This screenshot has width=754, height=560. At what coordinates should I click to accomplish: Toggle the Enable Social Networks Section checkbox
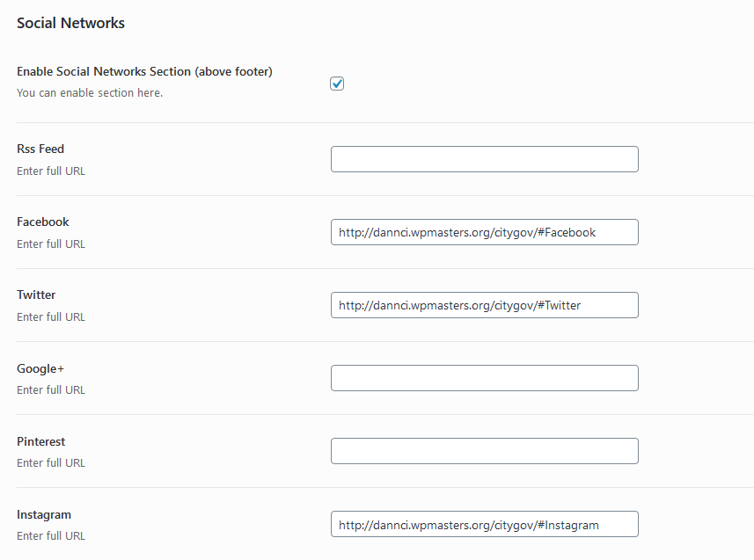[337, 84]
